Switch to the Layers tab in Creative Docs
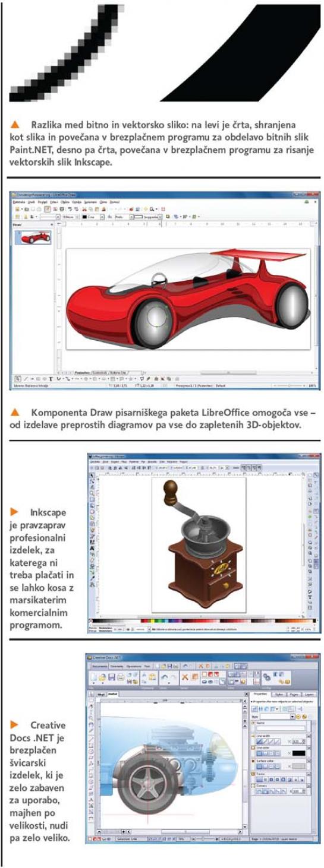The height and width of the screenshot is (868, 324). pos(309,693)
